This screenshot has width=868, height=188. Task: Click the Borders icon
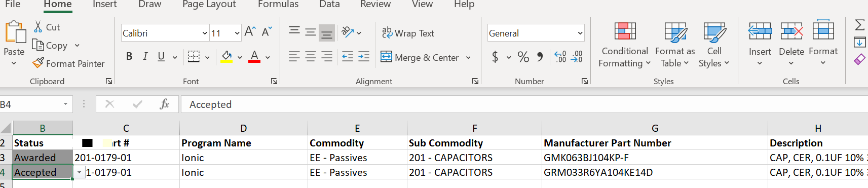point(194,57)
